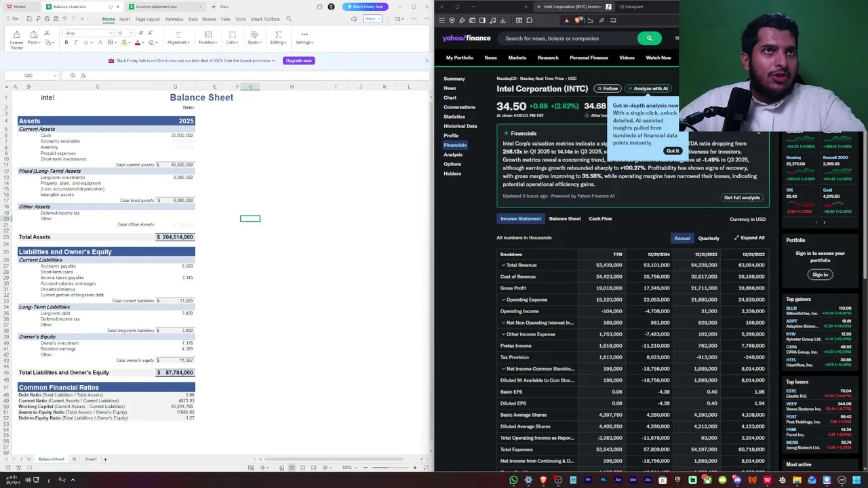The height and width of the screenshot is (488, 868).
Task: Click the decrease font size icon
Action: click(x=150, y=33)
